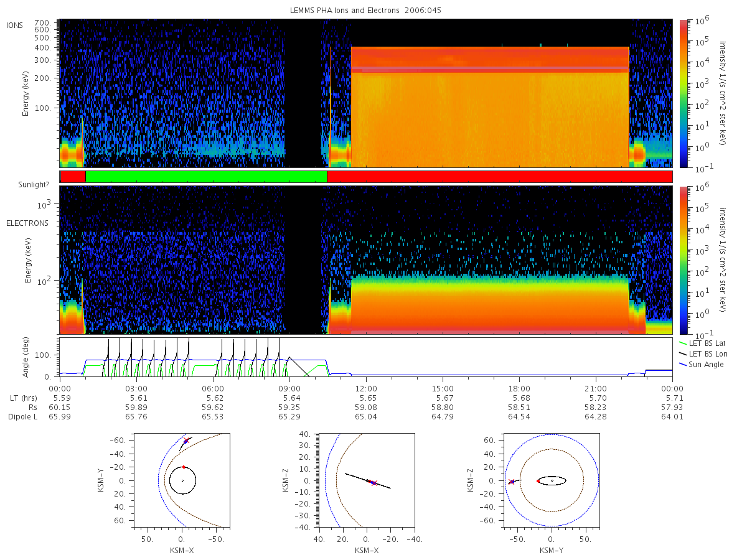Click the KSM-X vs KSM-Y orbit plot
The width and height of the screenshot is (747, 560).
click(181, 480)
